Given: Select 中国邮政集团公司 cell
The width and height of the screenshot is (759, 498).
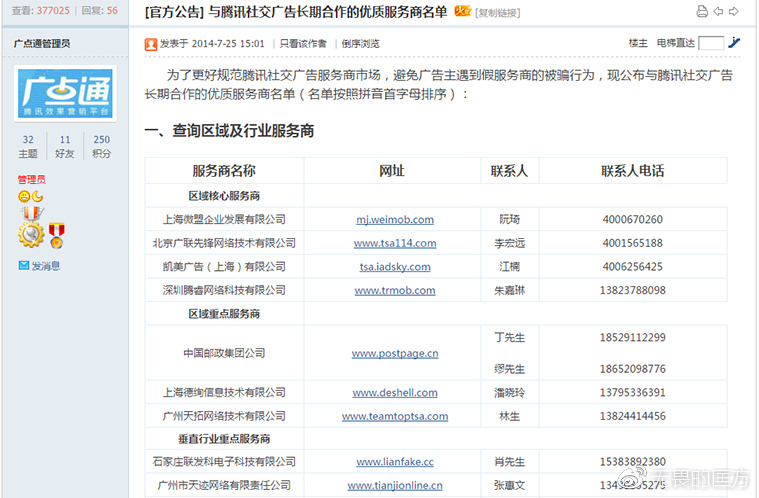Looking at the screenshot, I should point(224,353).
